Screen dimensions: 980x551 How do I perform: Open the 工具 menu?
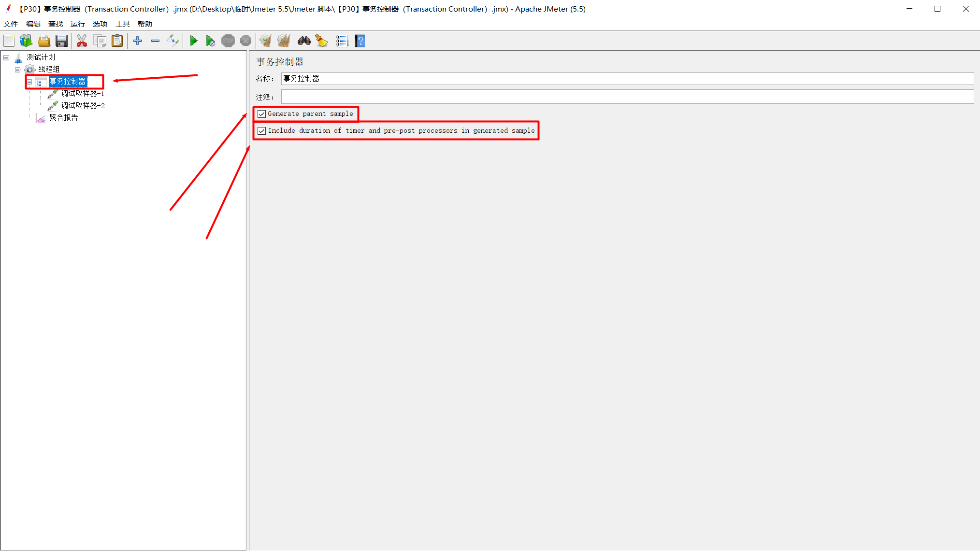click(x=123, y=24)
